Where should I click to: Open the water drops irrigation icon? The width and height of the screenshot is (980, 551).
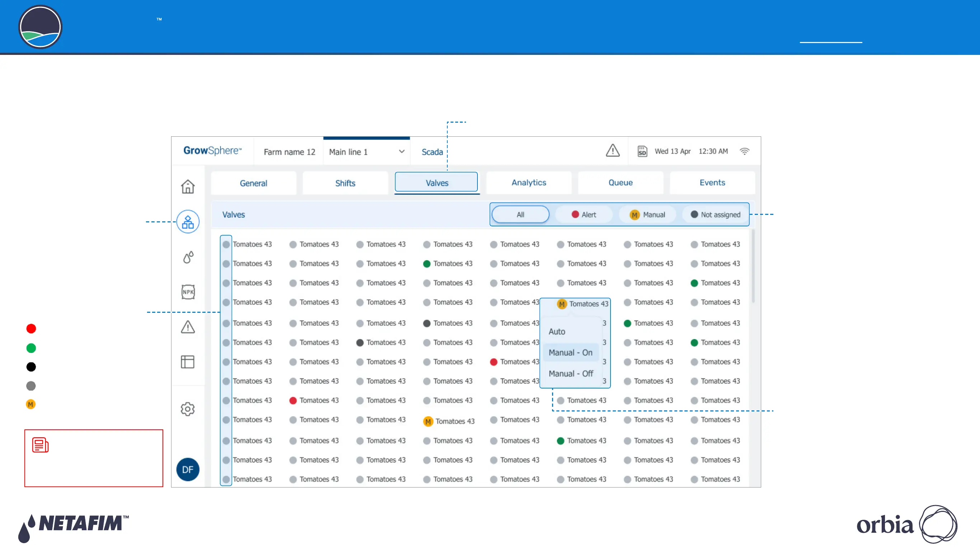pyautogui.click(x=188, y=257)
